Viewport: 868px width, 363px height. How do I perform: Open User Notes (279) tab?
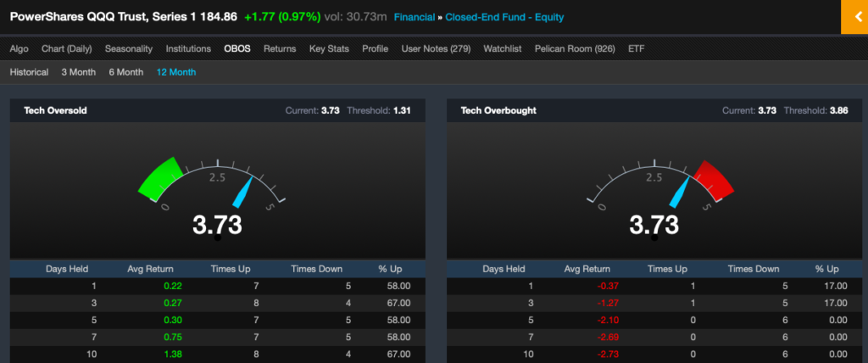click(x=436, y=49)
